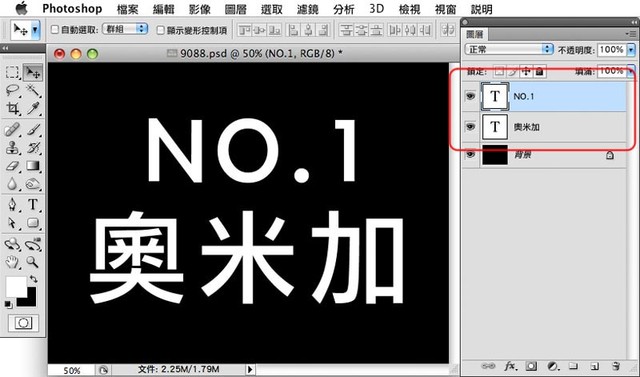Select the Blur tool
The width and height of the screenshot is (640, 377).
[x=12, y=184]
